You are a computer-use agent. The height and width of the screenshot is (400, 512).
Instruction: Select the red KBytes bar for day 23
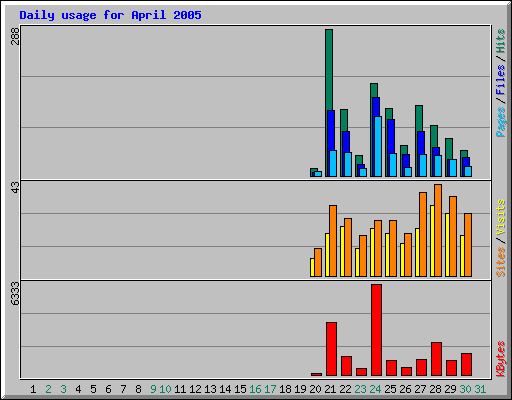(x=361, y=372)
